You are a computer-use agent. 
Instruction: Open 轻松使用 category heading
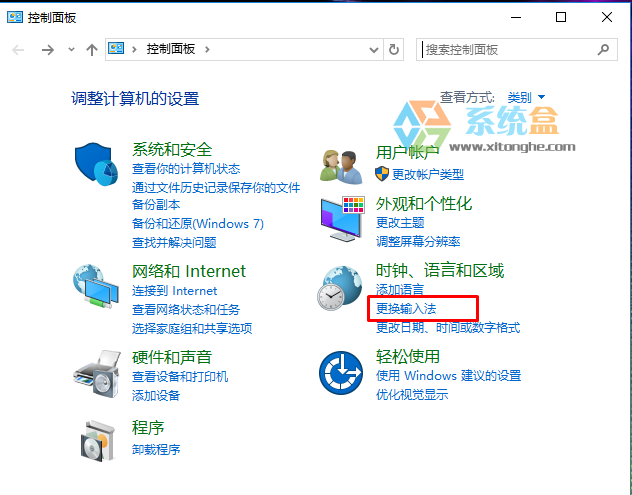[x=407, y=356]
